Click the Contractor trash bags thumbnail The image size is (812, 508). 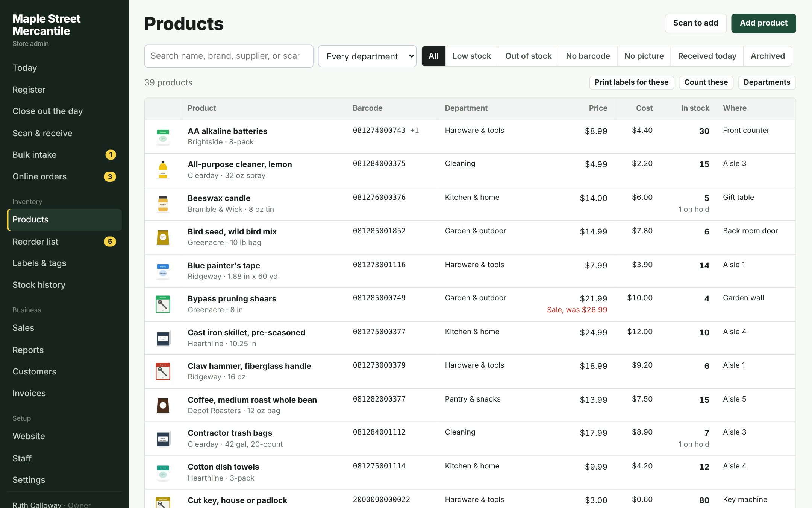(163, 439)
